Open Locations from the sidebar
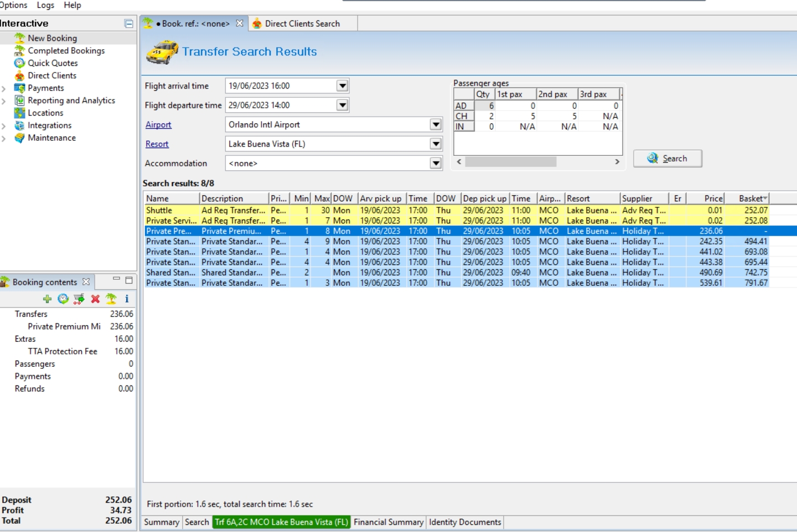Screen dimensions: 797x532 (x=45, y=113)
